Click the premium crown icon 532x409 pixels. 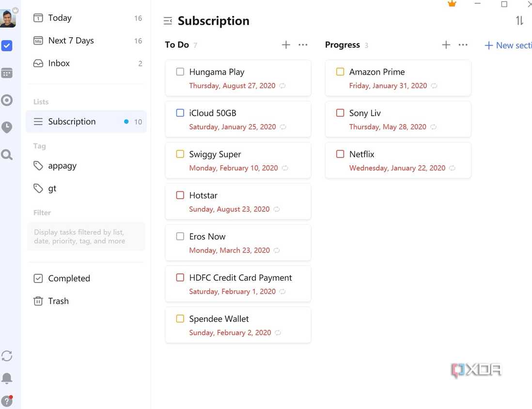(452, 4)
